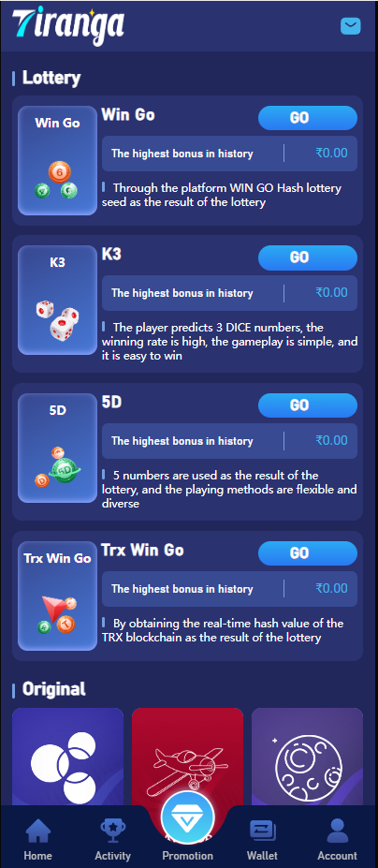The image size is (378, 868).
Task: Tap the Tiranga logo
Action: [68, 26]
